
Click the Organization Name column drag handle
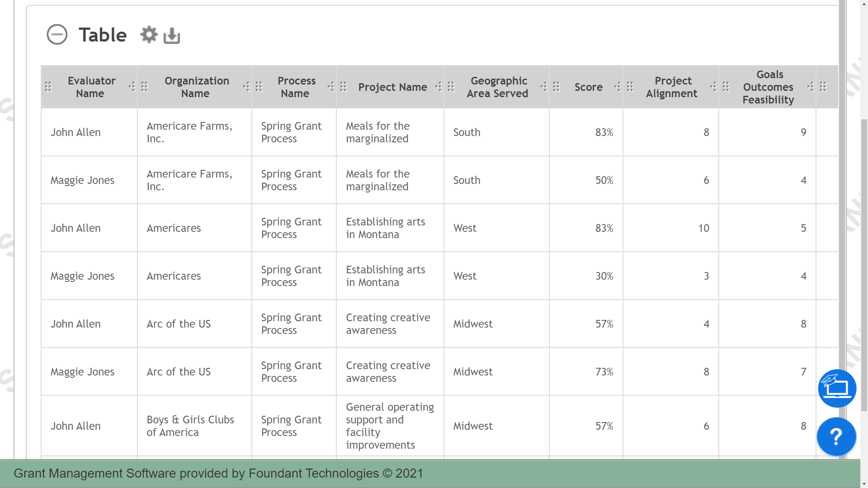145,87
